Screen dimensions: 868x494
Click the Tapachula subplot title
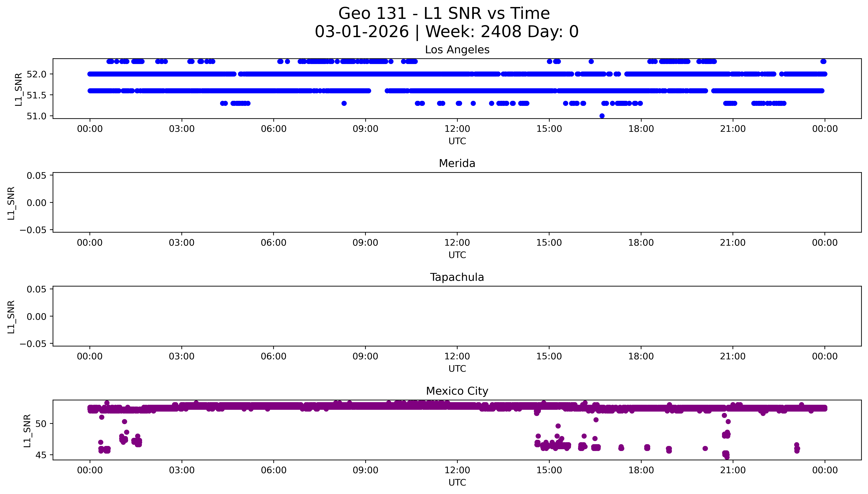coord(457,277)
